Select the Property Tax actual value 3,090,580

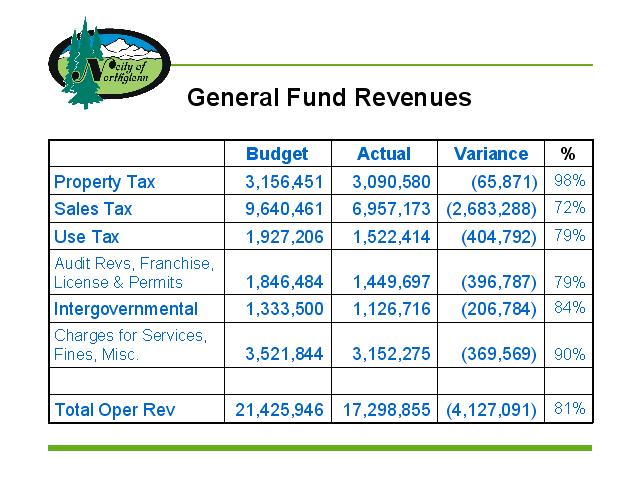[x=391, y=182]
